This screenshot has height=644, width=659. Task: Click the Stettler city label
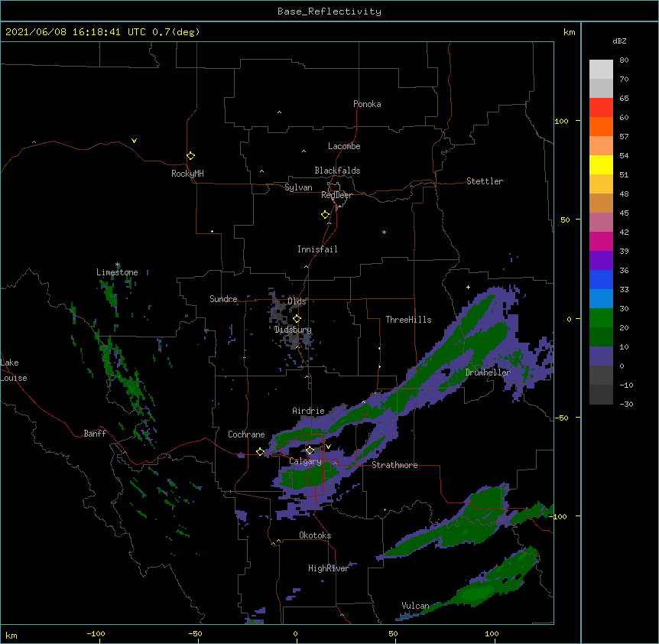point(485,181)
